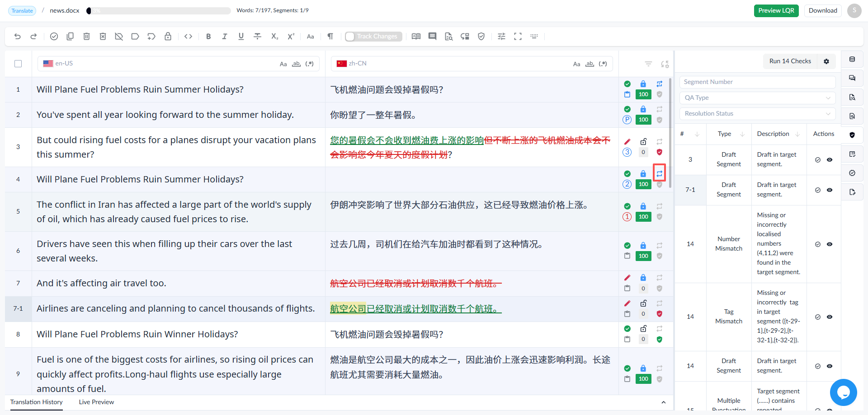Screen dimensions: 868x415
Task: Sort issues by Type column arrow
Action: (742, 134)
